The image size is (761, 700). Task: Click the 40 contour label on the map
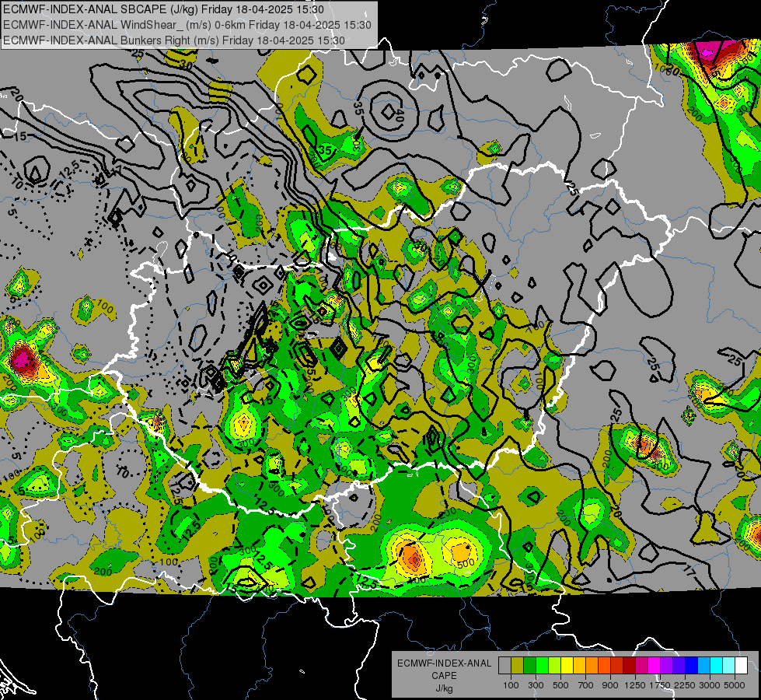point(400,116)
